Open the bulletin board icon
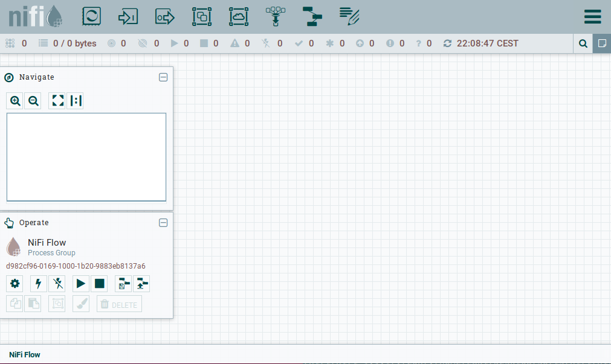The width and height of the screenshot is (611, 364). 602,43
